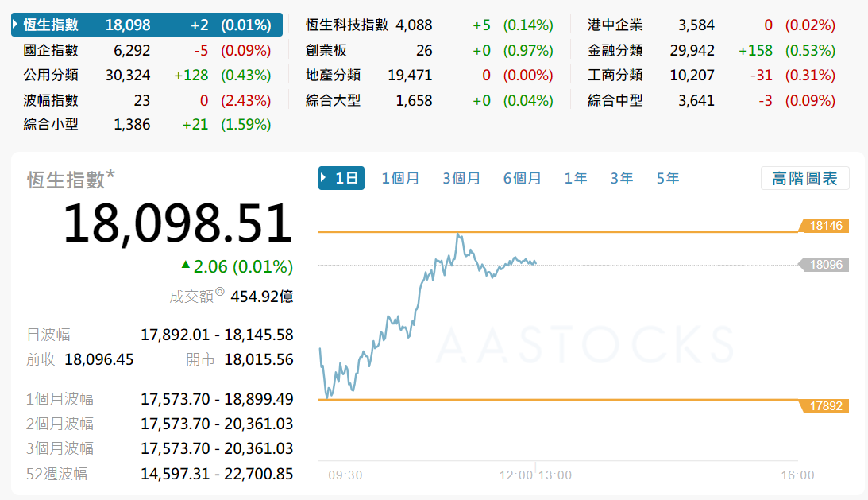This screenshot has width=868, height=500.
Task: Select the 恒生指數 index row
Action: [x=146, y=25]
